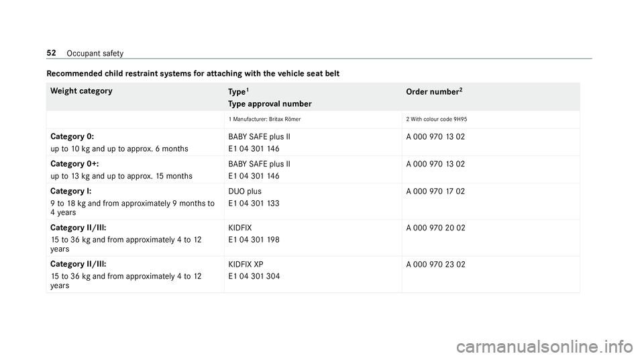
Task: Click the DUO plus type entry
Action: point(245,191)
